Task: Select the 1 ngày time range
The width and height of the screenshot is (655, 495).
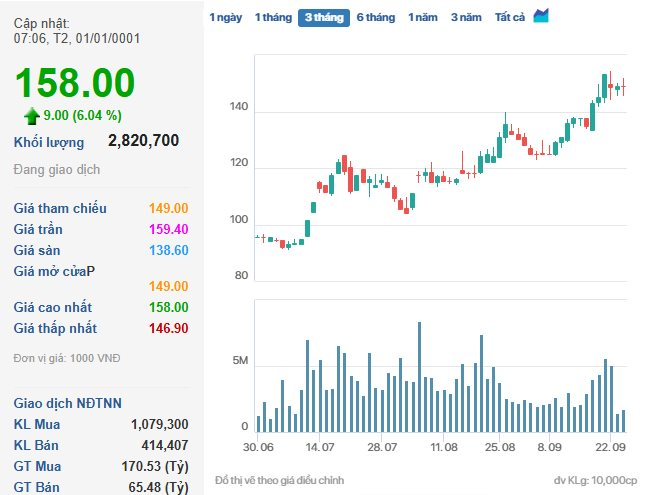Action: (225, 17)
